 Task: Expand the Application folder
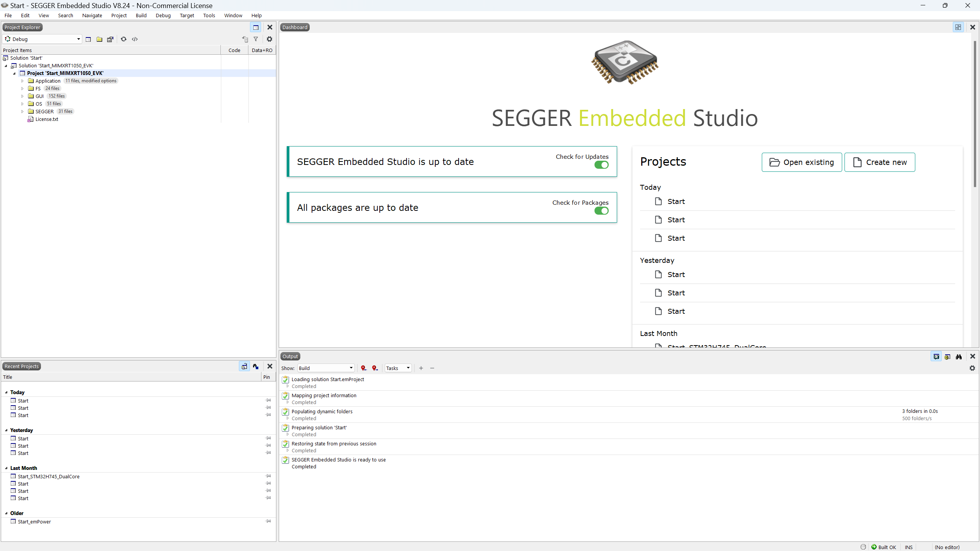22,81
